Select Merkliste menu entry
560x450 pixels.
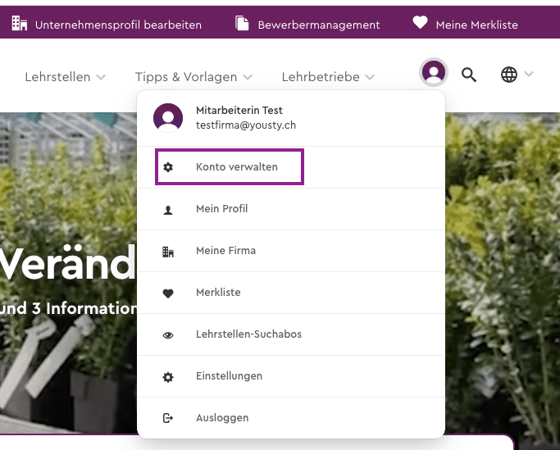(291, 292)
